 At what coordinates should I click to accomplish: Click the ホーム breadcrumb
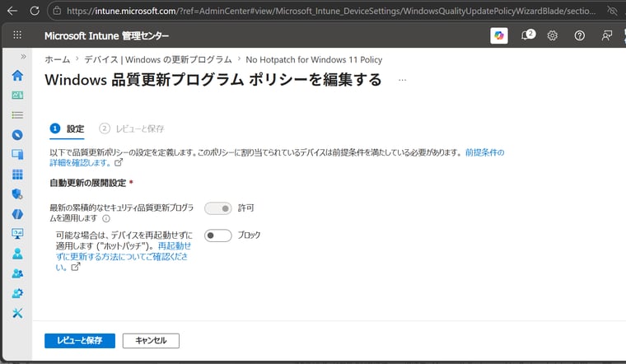point(57,59)
